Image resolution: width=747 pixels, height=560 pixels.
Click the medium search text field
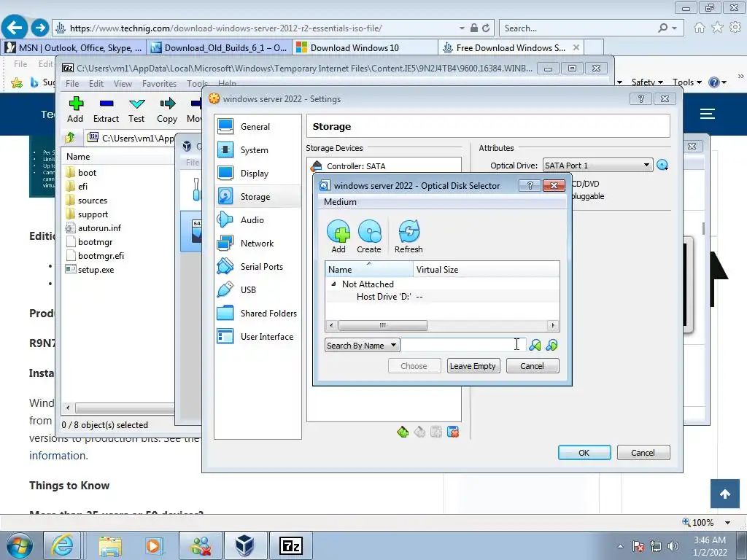[463, 345]
